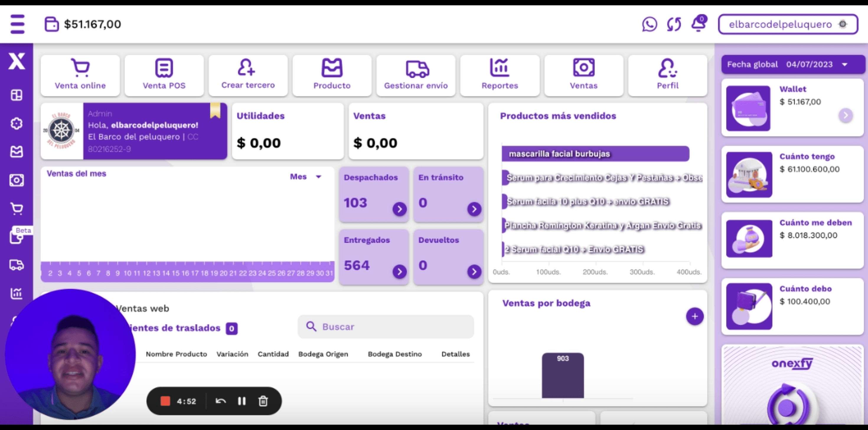The height and width of the screenshot is (430, 868).
Task: Open the sidebar shopping cart icon
Action: click(x=17, y=208)
